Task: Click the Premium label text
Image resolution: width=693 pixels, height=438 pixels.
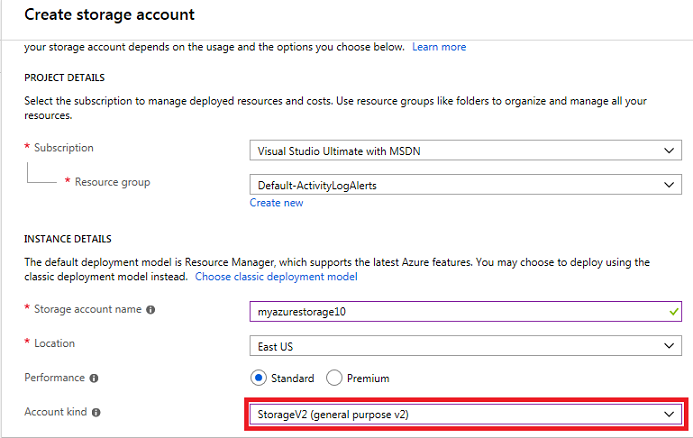Action: point(368,378)
